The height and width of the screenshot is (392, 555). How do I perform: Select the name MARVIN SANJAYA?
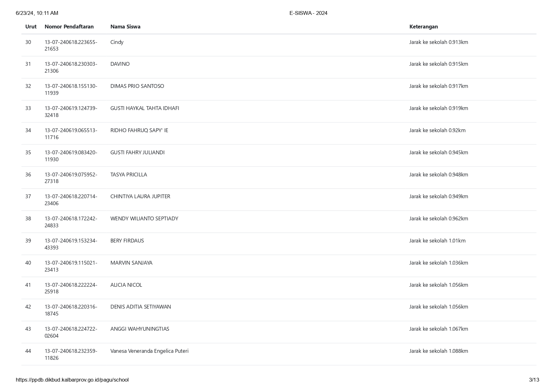(x=131, y=263)
